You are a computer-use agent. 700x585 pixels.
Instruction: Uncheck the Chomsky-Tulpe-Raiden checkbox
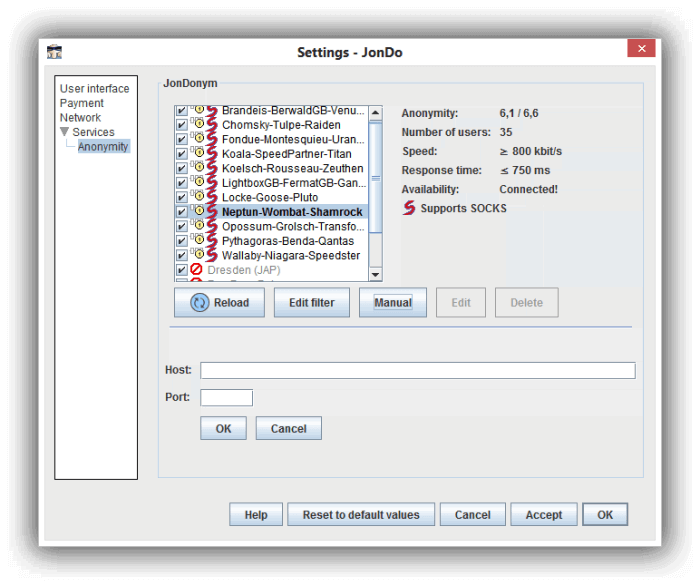point(181,125)
